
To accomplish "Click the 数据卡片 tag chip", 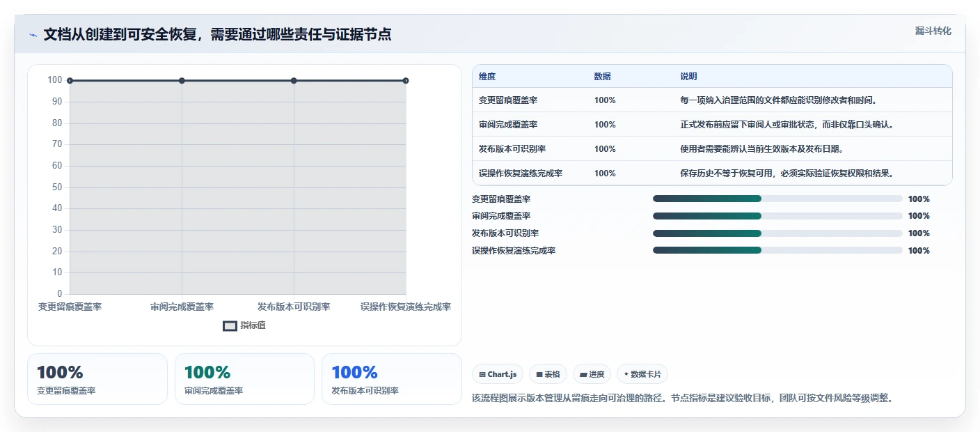I will point(642,374).
